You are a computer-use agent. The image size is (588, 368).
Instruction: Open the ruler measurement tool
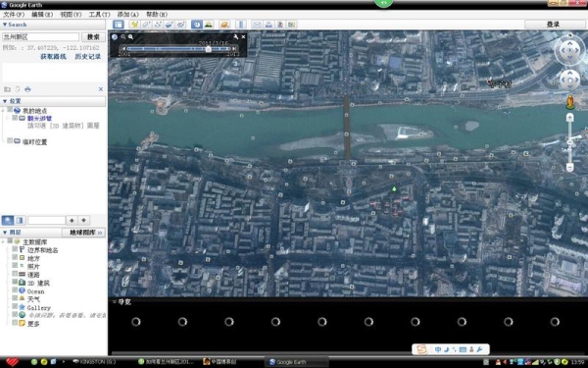click(x=241, y=25)
